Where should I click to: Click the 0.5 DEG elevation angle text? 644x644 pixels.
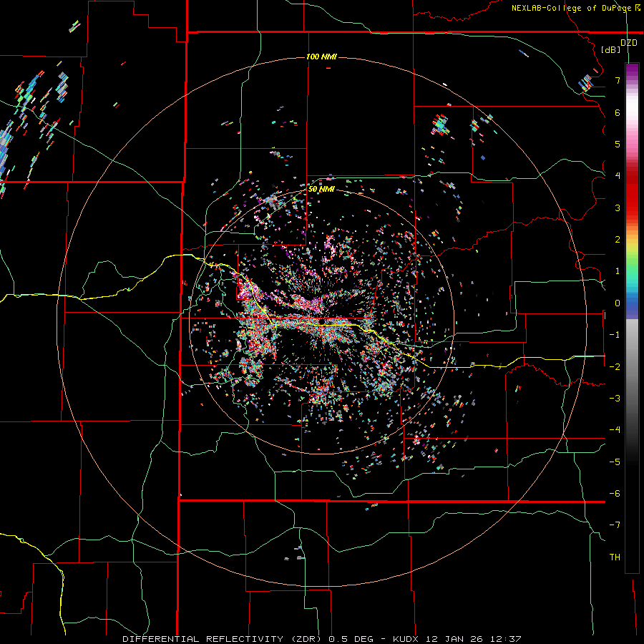click(351, 639)
